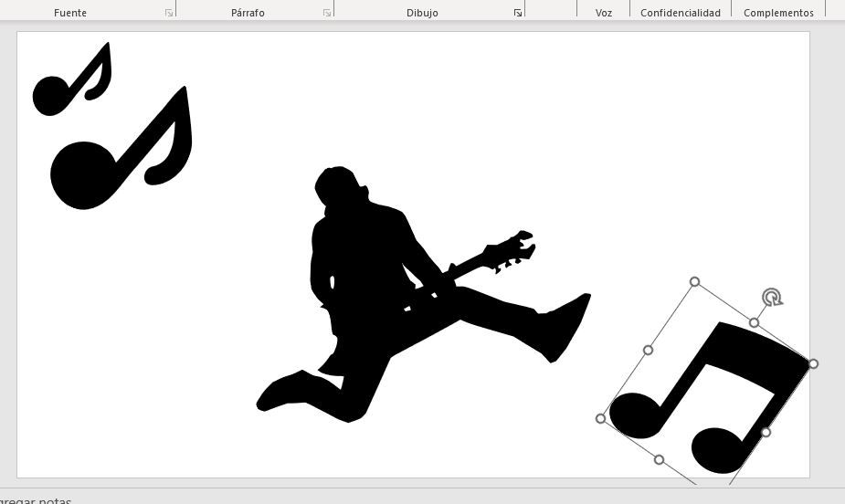Click the Confidencialidad group label

coord(680,13)
